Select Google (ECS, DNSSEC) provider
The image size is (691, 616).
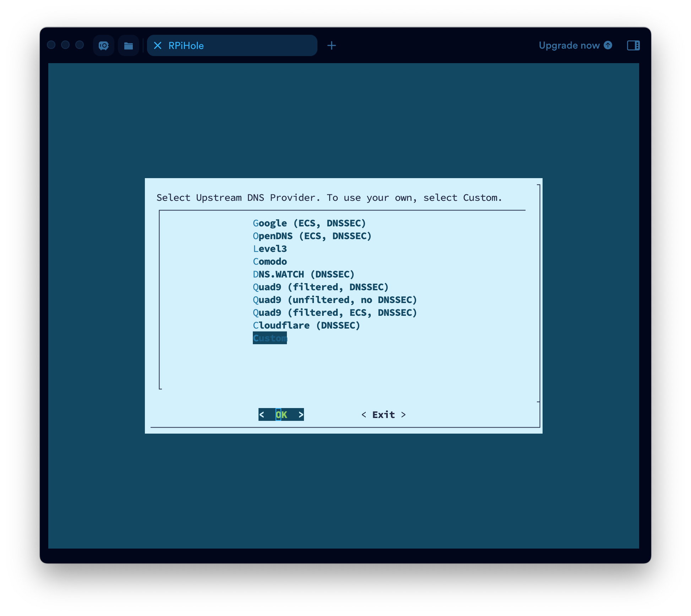coord(309,223)
